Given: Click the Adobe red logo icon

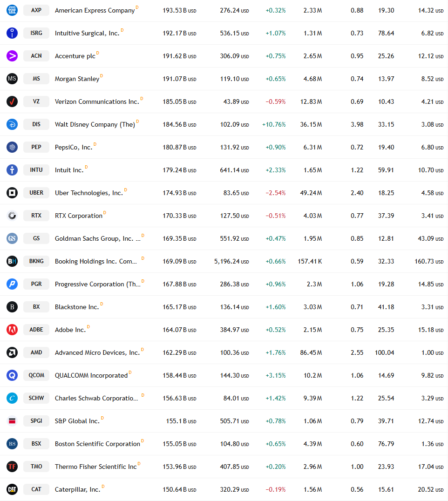Looking at the screenshot, I should [12, 330].
